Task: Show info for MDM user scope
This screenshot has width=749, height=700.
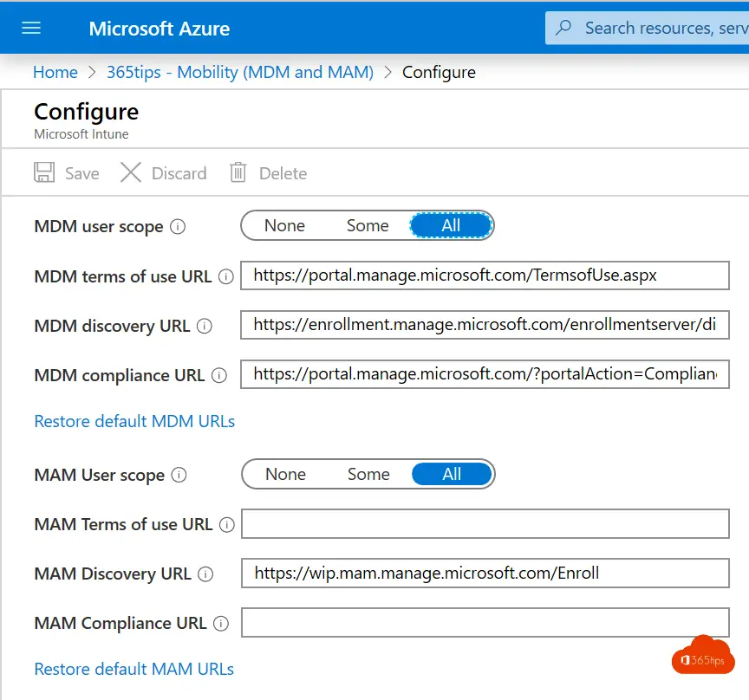Action: 178,226
